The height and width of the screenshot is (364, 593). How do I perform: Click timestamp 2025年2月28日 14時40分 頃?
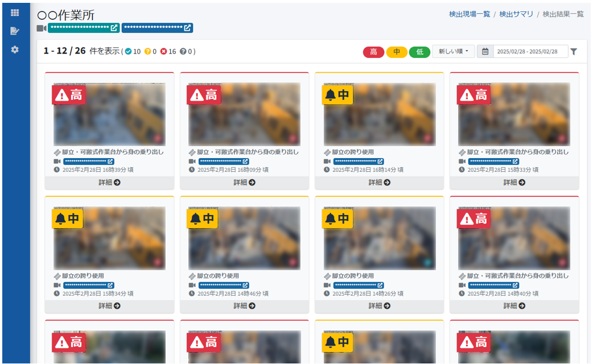tap(503, 293)
